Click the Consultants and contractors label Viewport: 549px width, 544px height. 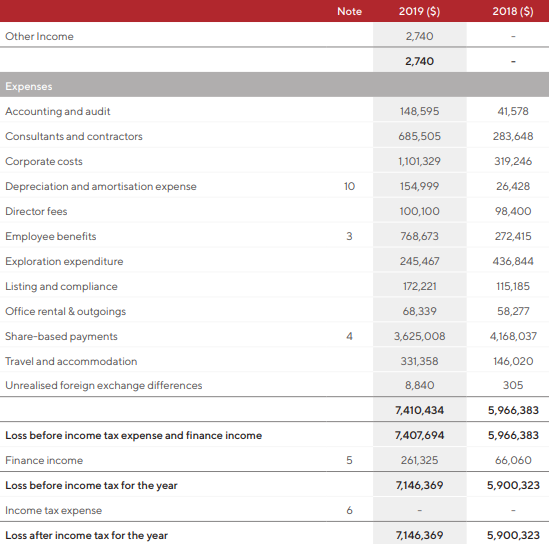pyautogui.click(x=74, y=136)
